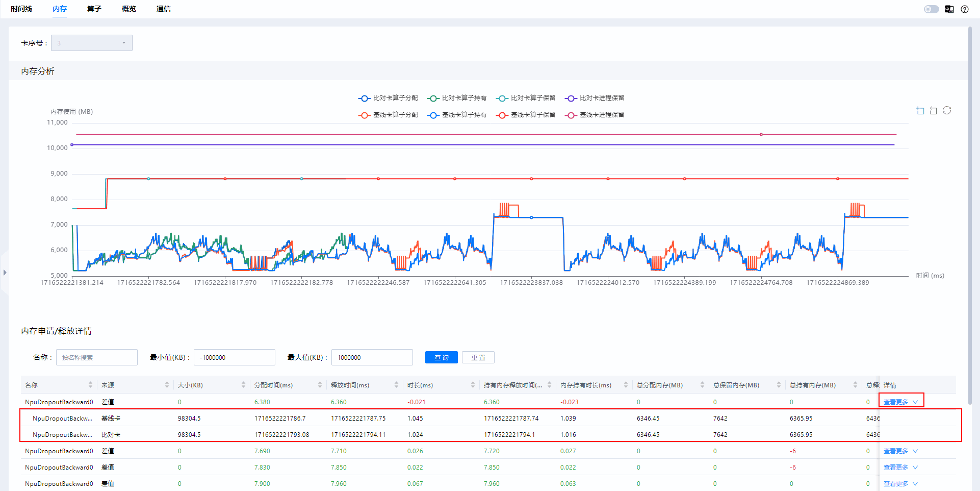Click the Chinese/English language switch icon
Viewport: 980px width, 491px height.
[x=949, y=9]
